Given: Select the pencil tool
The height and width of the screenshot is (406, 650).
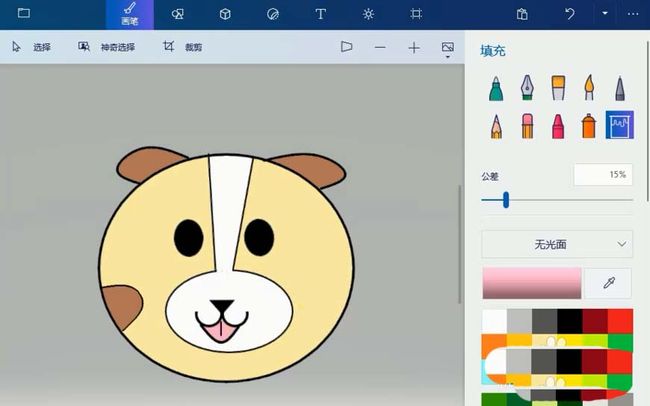Looking at the screenshot, I should tap(496, 126).
